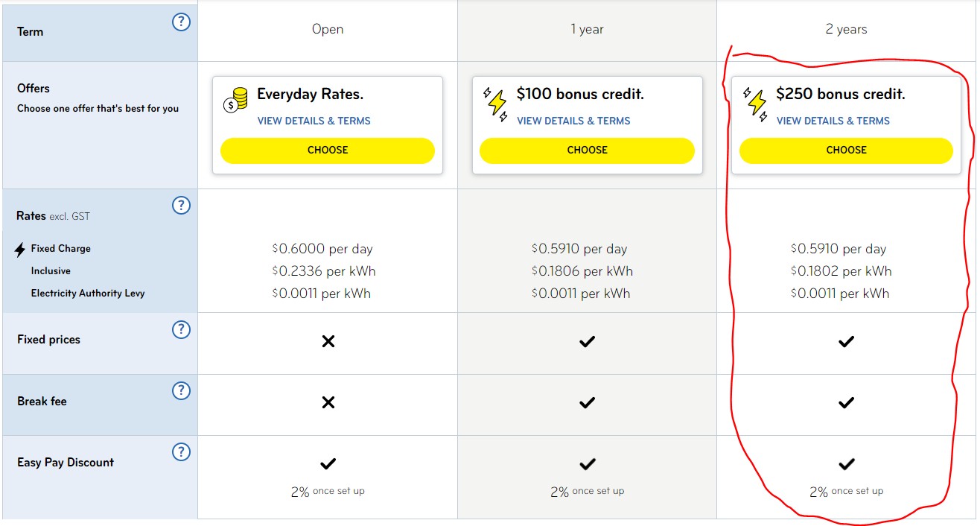980x526 pixels.
Task: Click the help icon beside Term
Action: 181,22
